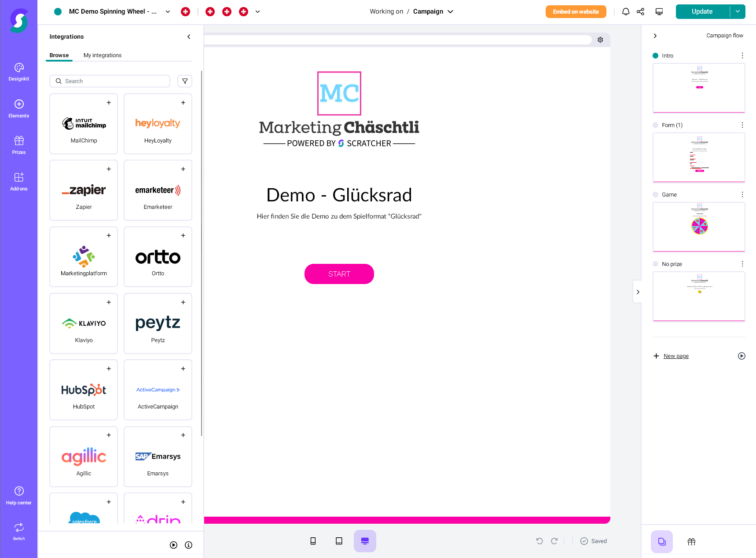Switch to the My integrations tab

click(x=103, y=55)
